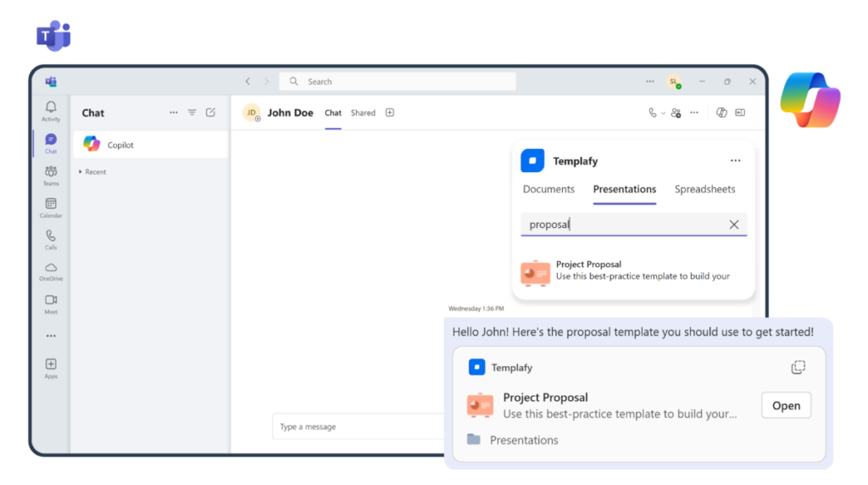This screenshot has width=868, height=485.
Task: Click the JD avatar in chat header
Action: (251, 113)
